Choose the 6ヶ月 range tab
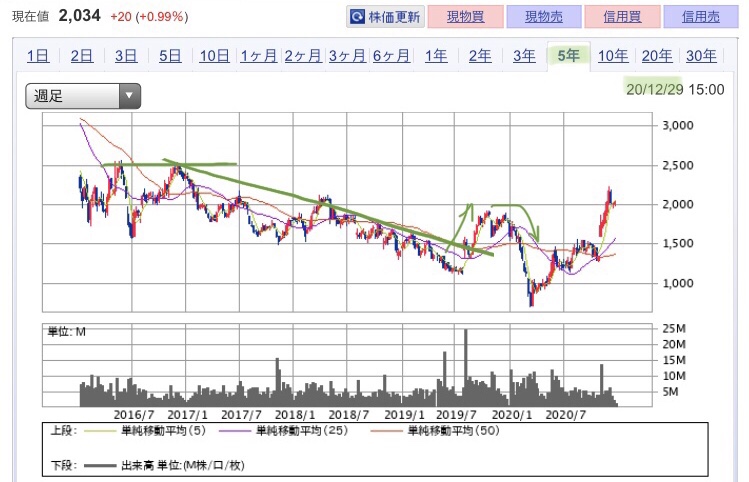Image resolution: width=749 pixels, height=482 pixels. pyautogui.click(x=391, y=56)
